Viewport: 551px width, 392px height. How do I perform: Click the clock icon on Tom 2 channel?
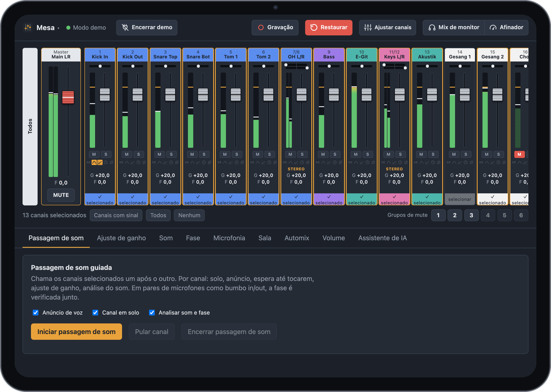click(269, 163)
